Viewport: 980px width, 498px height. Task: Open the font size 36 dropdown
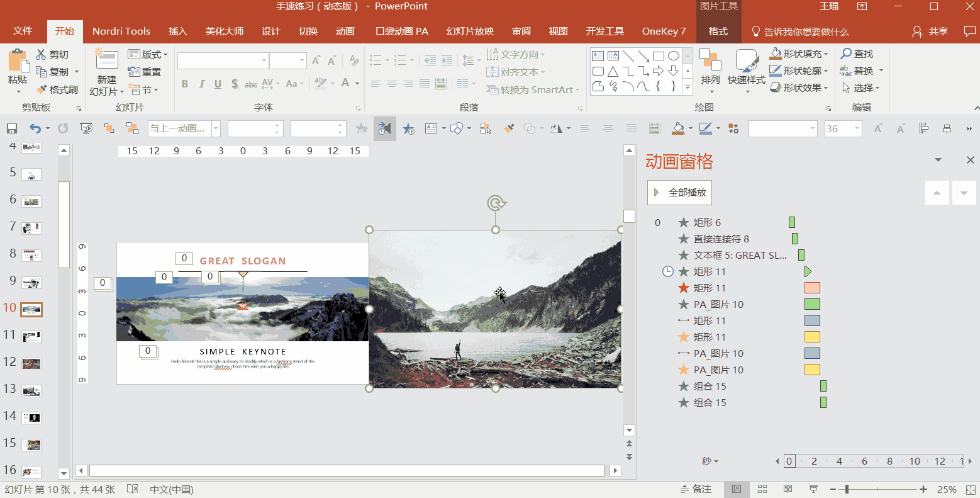pyautogui.click(x=857, y=128)
